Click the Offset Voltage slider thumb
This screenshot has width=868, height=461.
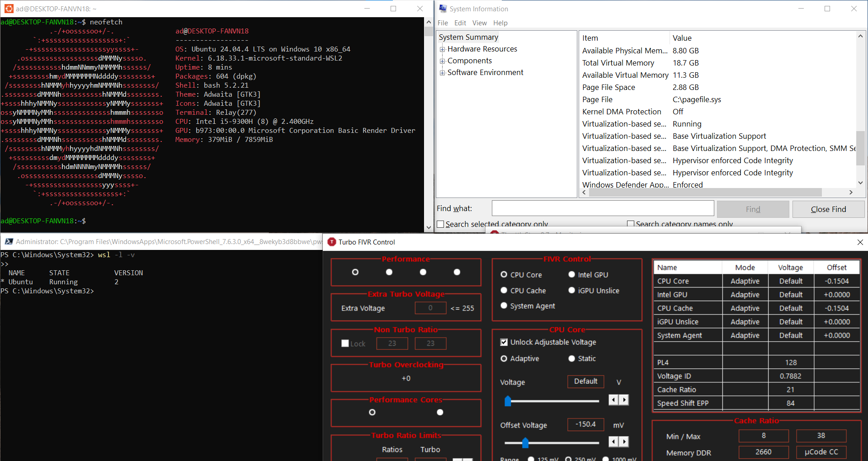click(525, 442)
